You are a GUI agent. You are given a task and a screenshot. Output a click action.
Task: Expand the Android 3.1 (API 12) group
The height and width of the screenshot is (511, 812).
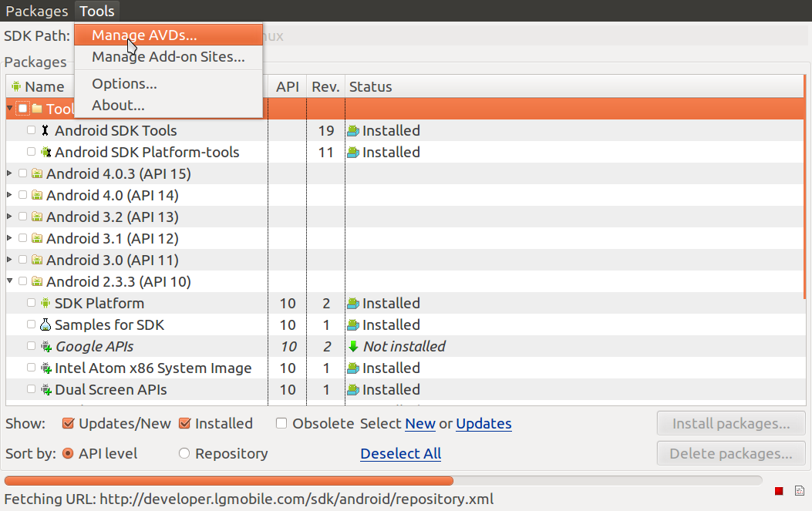tap(9, 237)
